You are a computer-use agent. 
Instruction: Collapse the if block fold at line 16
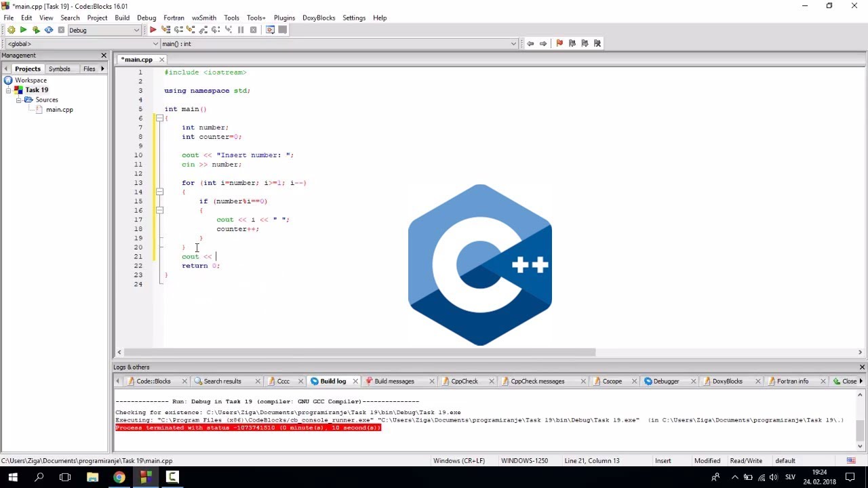159,210
